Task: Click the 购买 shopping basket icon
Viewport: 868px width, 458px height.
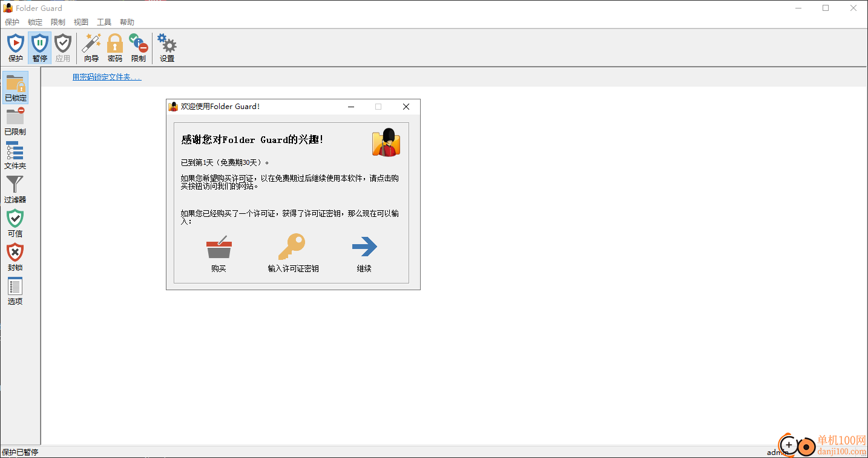Action: pyautogui.click(x=219, y=247)
